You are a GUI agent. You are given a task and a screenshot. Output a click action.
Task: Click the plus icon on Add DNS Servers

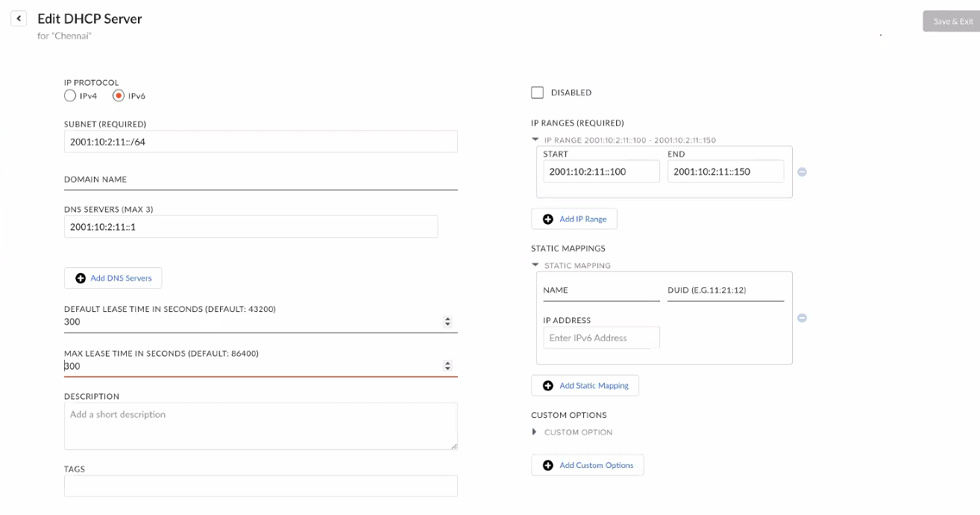pos(81,278)
